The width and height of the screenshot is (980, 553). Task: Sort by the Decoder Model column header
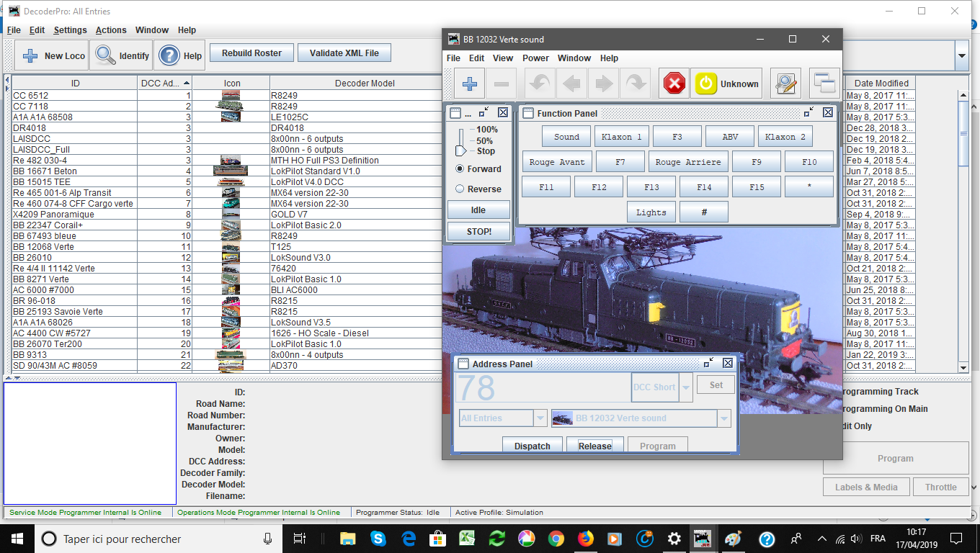365,83
